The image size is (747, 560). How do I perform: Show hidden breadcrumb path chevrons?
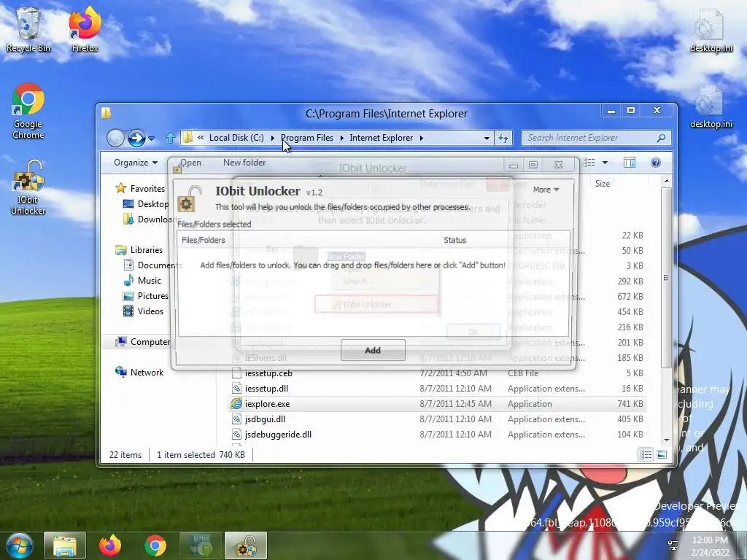point(201,138)
